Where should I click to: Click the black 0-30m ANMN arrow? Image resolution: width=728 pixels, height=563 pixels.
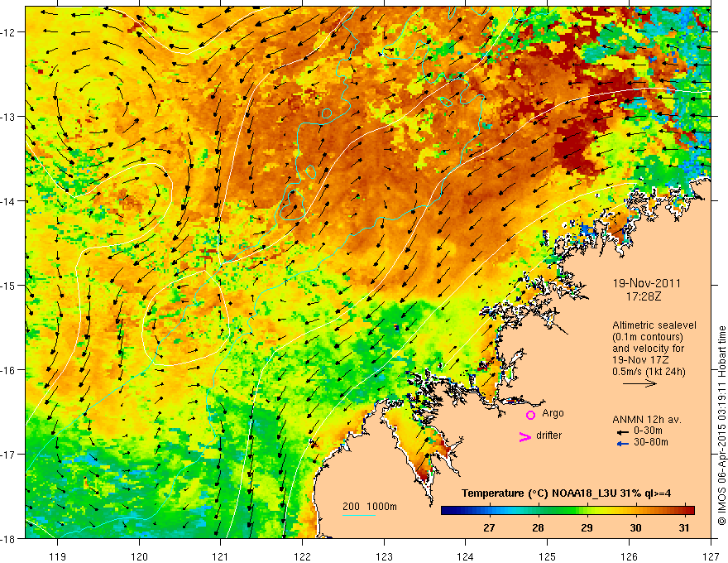[622, 432]
